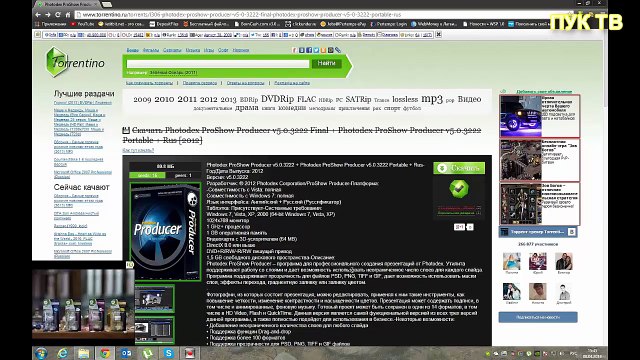Select the FLAC tag
The height and width of the screenshot is (360, 640).
(307, 99)
